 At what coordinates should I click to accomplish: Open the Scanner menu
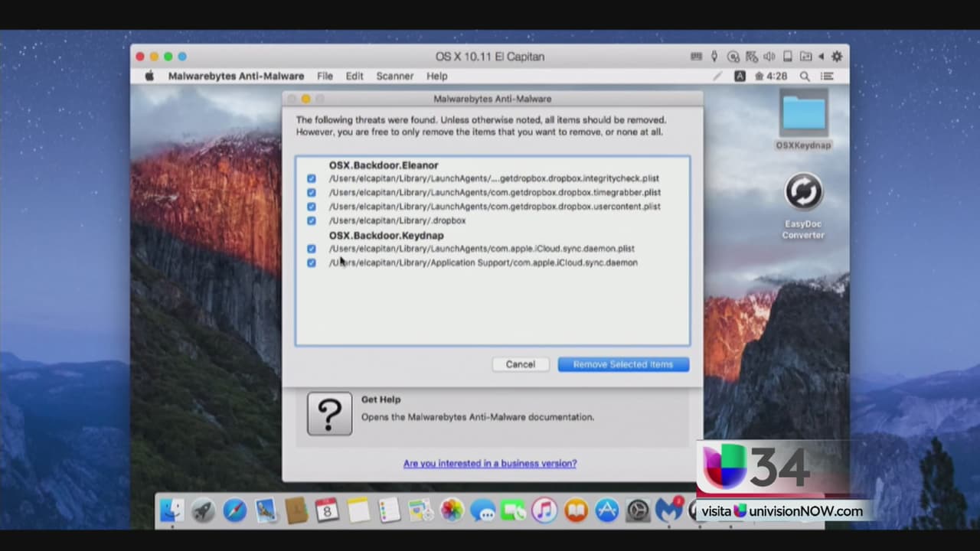(x=394, y=77)
